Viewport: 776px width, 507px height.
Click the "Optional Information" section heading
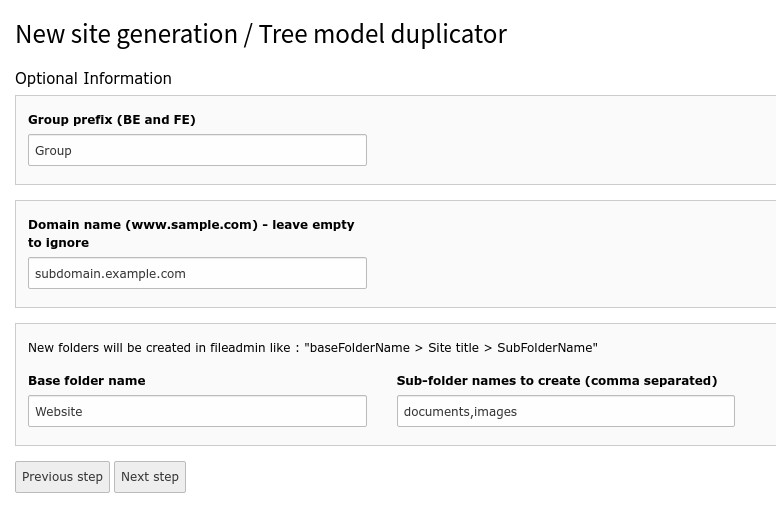pyautogui.click(x=93, y=79)
